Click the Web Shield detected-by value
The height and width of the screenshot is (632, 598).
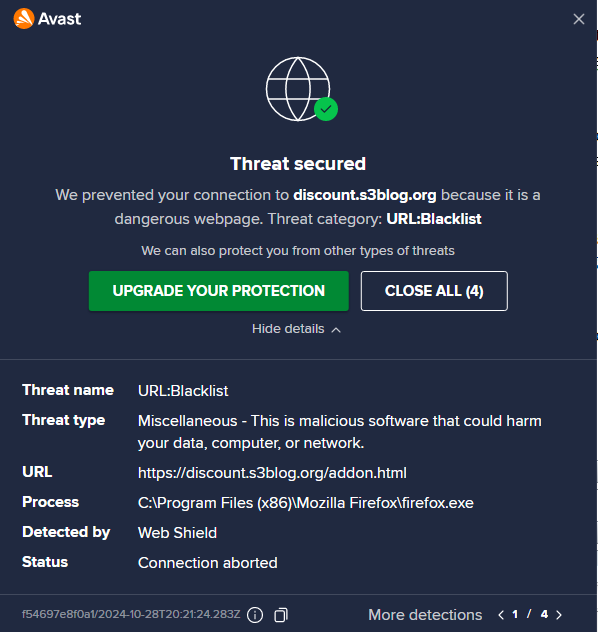click(177, 533)
